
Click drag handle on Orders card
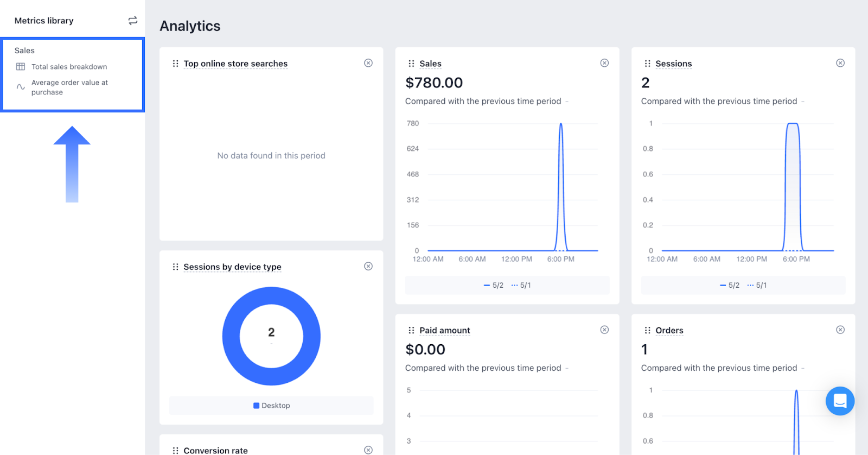tap(647, 330)
